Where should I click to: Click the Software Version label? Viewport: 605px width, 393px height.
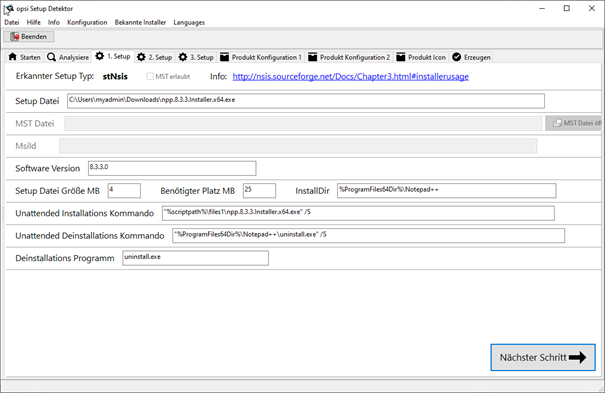47,168
